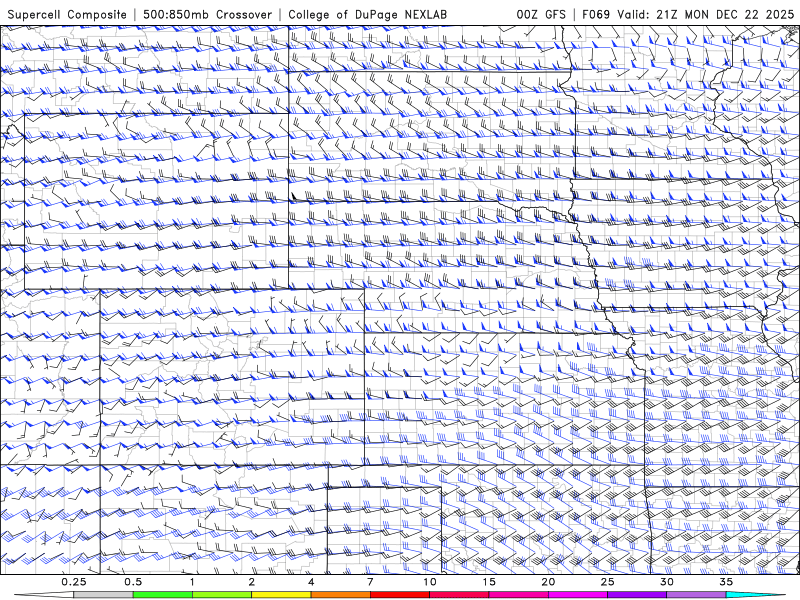Click the 0.25 legend value

click(74, 582)
